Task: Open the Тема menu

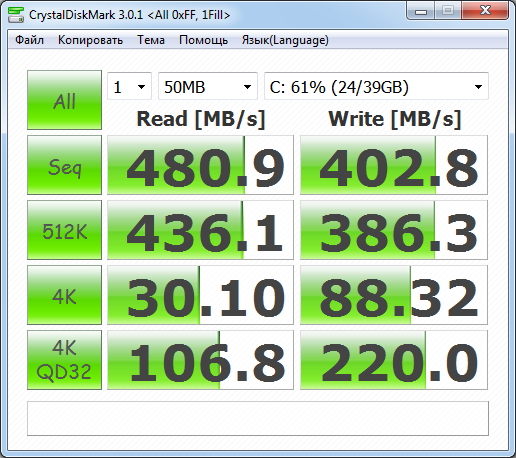Action: click(151, 40)
